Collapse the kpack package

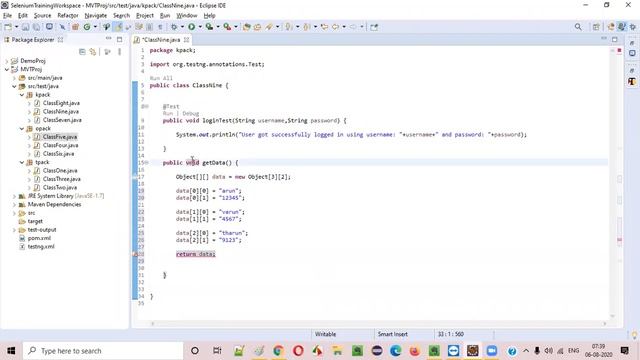click(22, 95)
